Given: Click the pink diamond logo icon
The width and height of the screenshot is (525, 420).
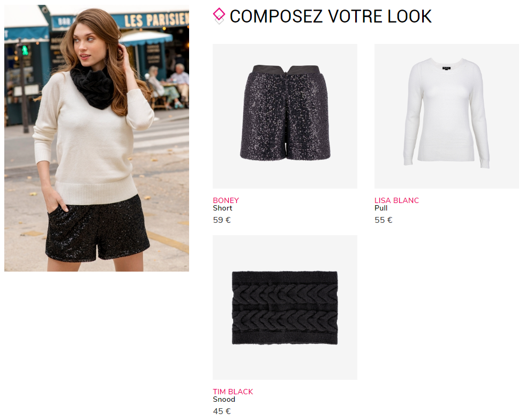Looking at the screenshot, I should tap(219, 16).
